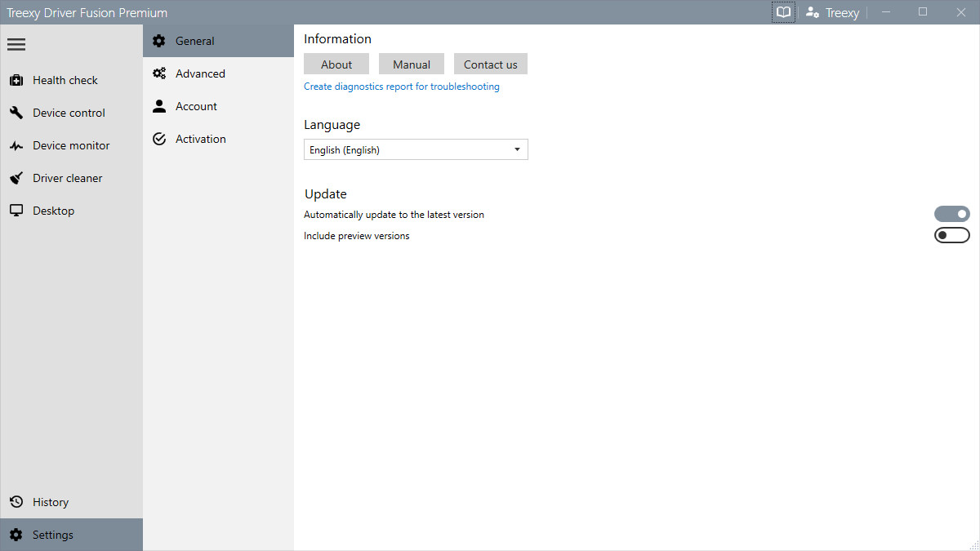This screenshot has height=551, width=980.
Task: Click the Contact us button
Action: (491, 64)
